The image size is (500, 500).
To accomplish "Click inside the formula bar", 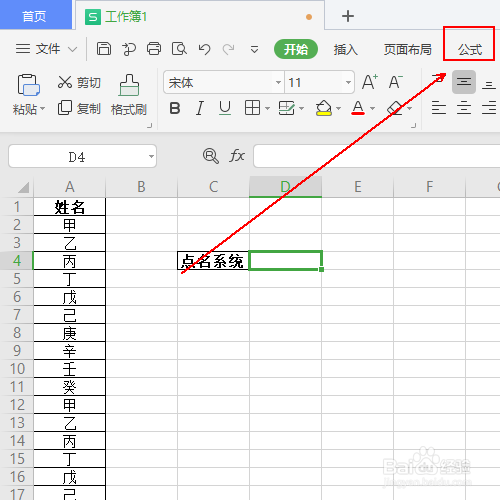I will (x=377, y=156).
